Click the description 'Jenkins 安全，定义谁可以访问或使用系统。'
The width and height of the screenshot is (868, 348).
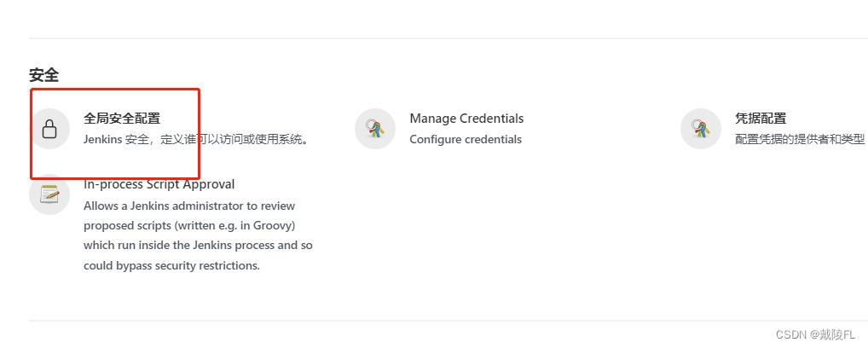coord(196,139)
